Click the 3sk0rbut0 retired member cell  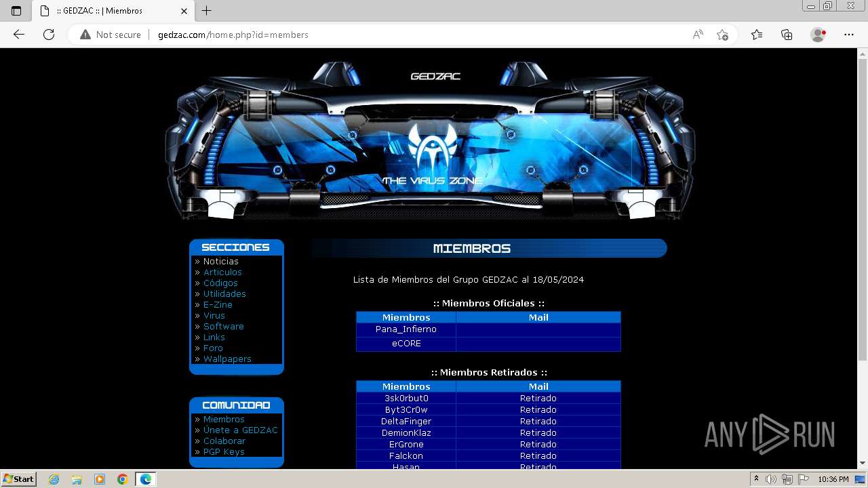click(x=406, y=399)
